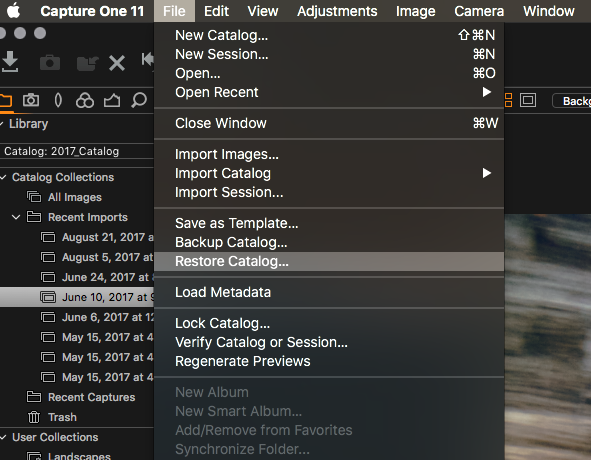Choose Verify Catalog or Session…
This screenshot has height=460, width=591.
[329, 342]
